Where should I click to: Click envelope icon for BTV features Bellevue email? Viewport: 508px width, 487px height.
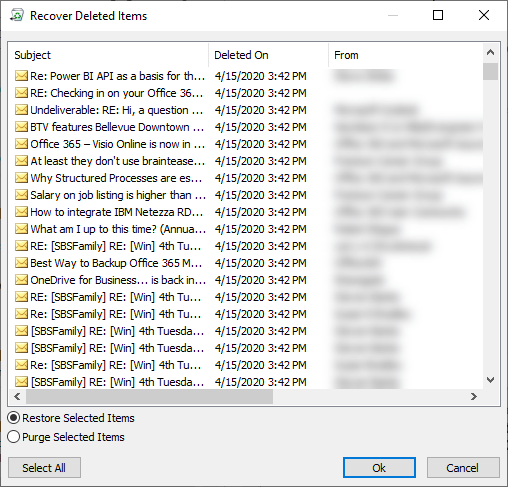click(21, 127)
